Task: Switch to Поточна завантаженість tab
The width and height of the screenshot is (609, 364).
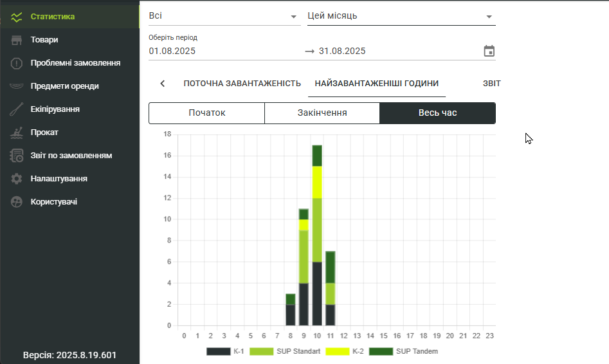Action: (242, 84)
